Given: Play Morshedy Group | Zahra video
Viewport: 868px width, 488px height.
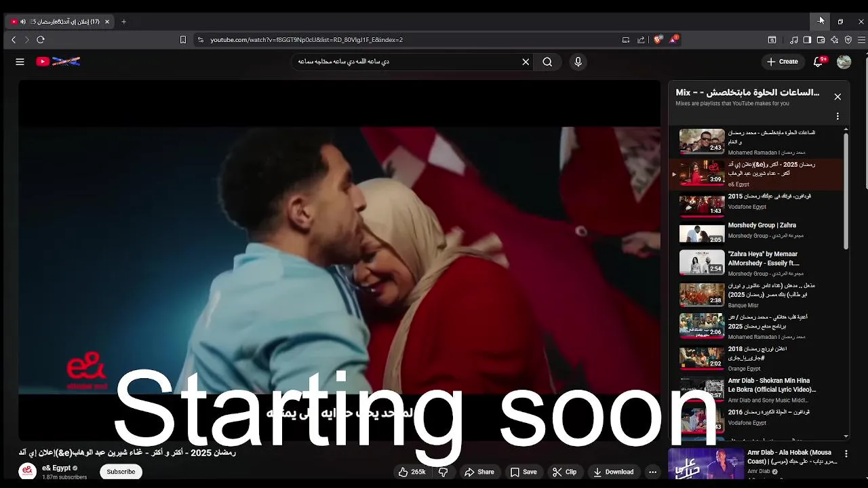Looking at the screenshot, I should click(756, 234).
